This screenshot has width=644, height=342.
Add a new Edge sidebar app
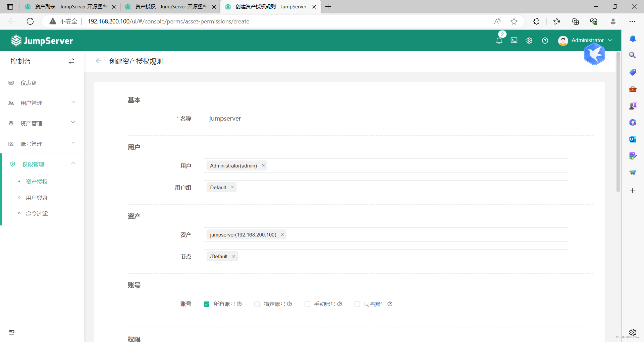pos(633,191)
